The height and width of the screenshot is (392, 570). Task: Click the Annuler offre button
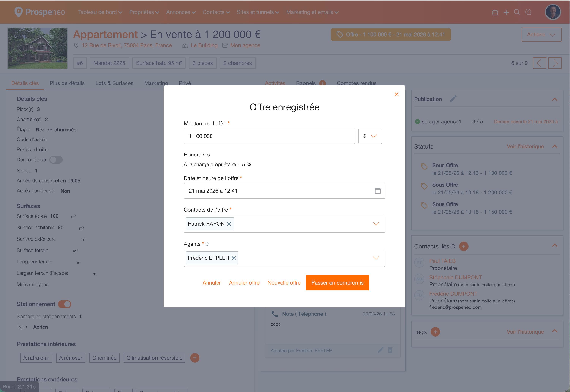pyautogui.click(x=244, y=283)
